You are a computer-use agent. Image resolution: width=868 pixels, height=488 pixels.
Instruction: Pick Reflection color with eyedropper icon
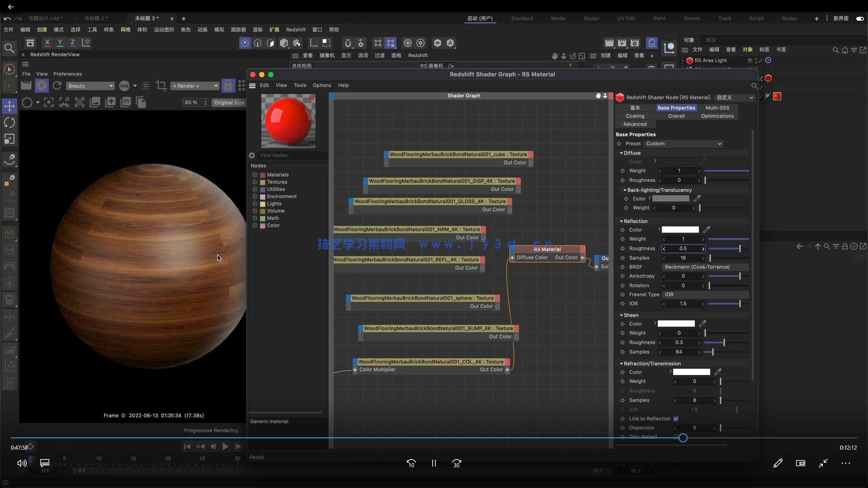[x=707, y=230]
